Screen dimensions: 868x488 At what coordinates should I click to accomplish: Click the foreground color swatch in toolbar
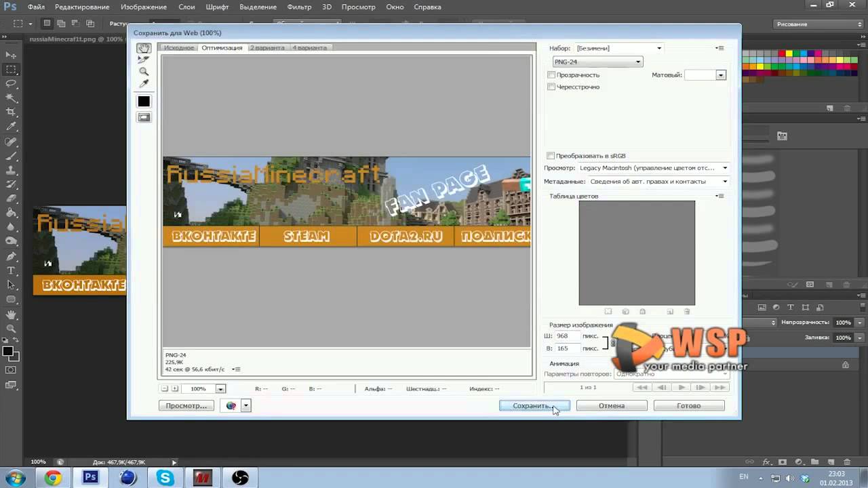[7, 351]
